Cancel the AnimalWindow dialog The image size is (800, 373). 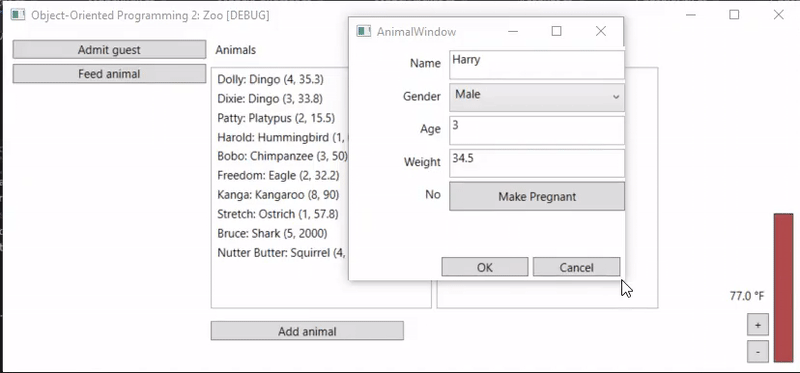tap(577, 267)
